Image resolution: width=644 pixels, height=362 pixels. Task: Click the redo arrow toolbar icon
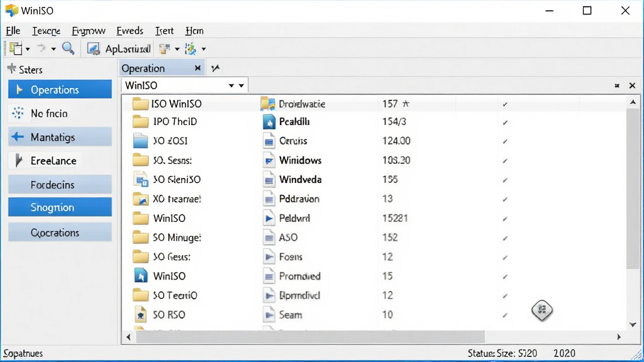click(x=41, y=48)
